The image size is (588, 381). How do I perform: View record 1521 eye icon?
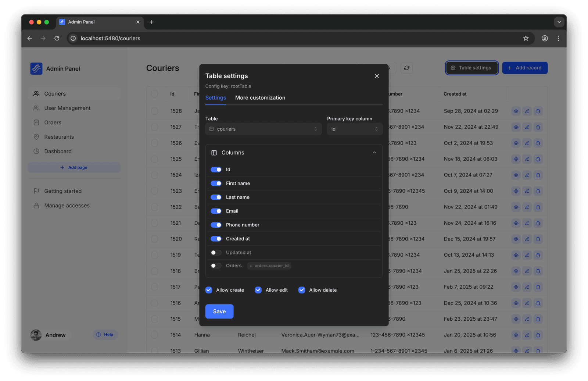(516, 223)
